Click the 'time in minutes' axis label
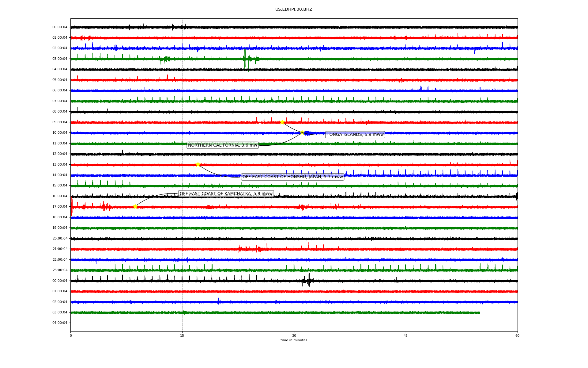588x368 pixels. click(x=294, y=340)
